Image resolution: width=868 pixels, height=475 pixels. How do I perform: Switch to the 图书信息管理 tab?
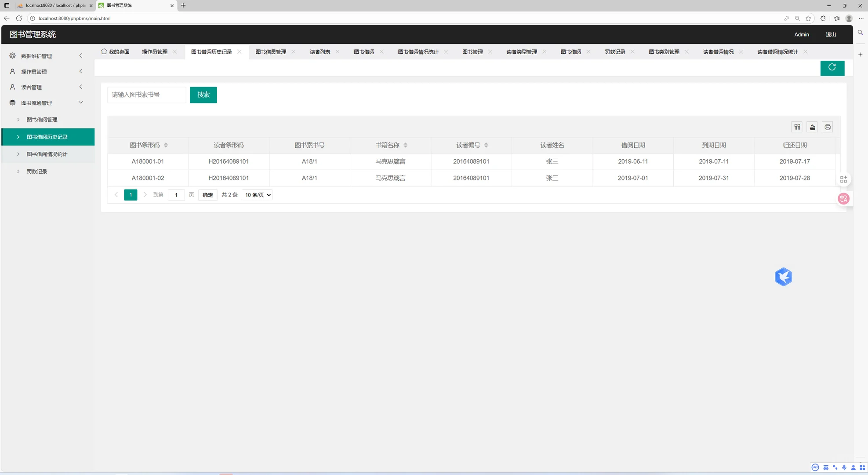point(270,51)
